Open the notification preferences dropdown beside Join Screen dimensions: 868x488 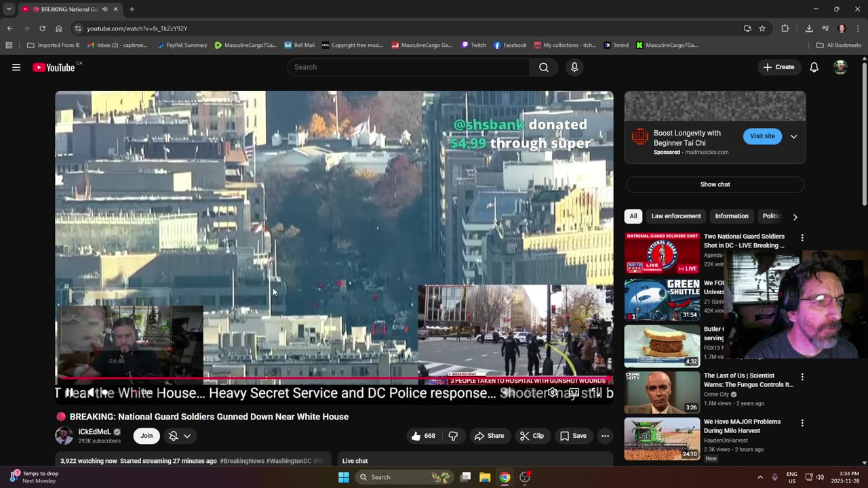tap(180, 436)
